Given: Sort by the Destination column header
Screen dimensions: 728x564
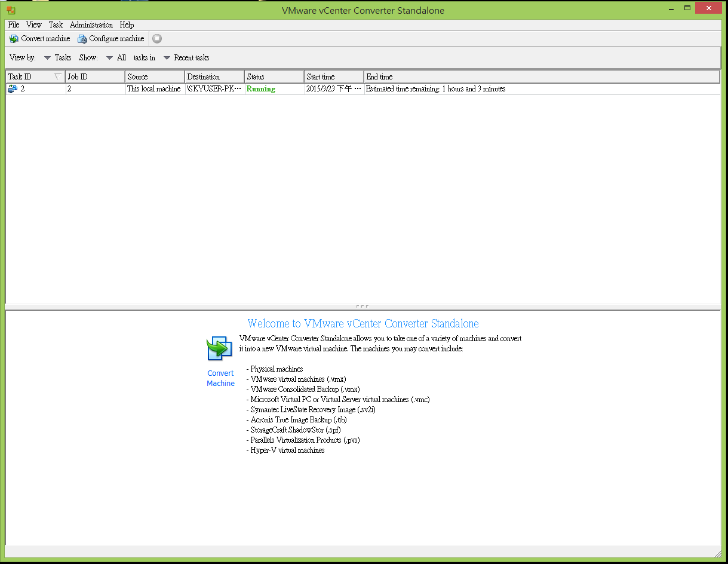Looking at the screenshot, I should click(x=215, y=77).
